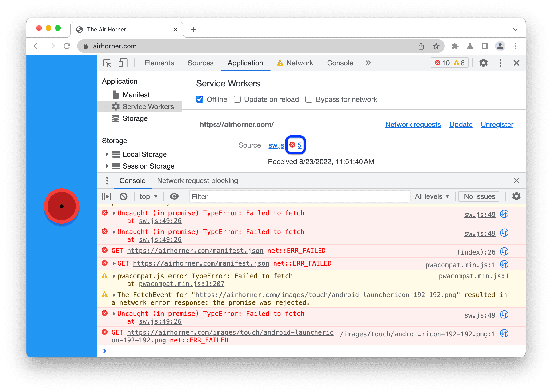The image size is (552, 392).
Task: Click the clear console icon
Action: pos(127,196)
